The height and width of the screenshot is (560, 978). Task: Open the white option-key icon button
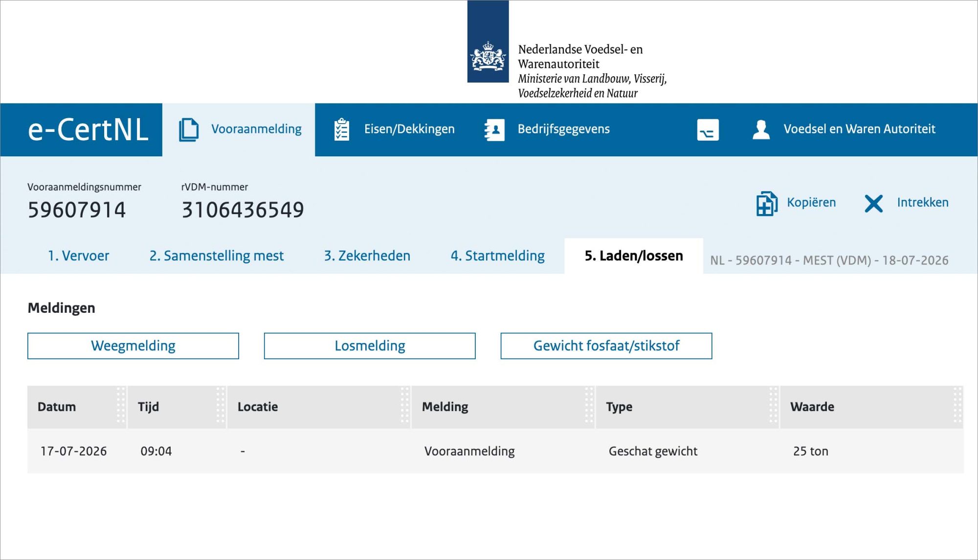[708, 130]
